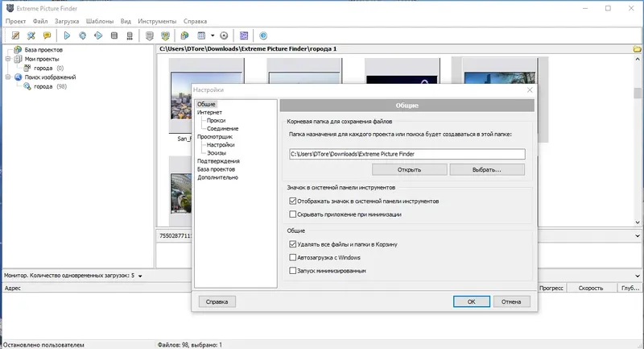Expand the file info panel arrow on right
The height and width of the screenshot is (349, 644).
(638, 236)
